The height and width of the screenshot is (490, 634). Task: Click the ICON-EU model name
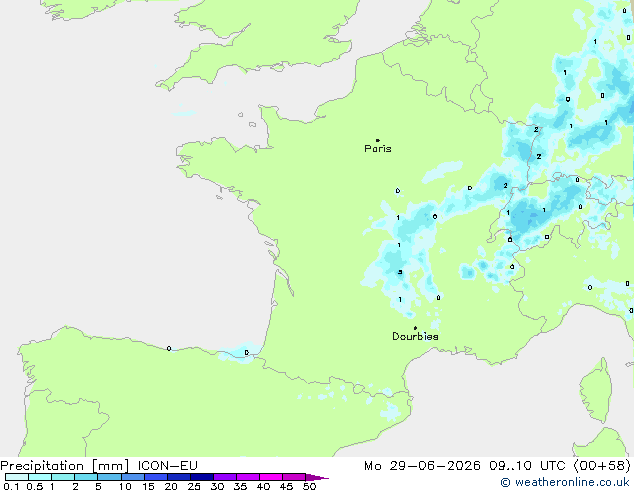coord(168,466)
